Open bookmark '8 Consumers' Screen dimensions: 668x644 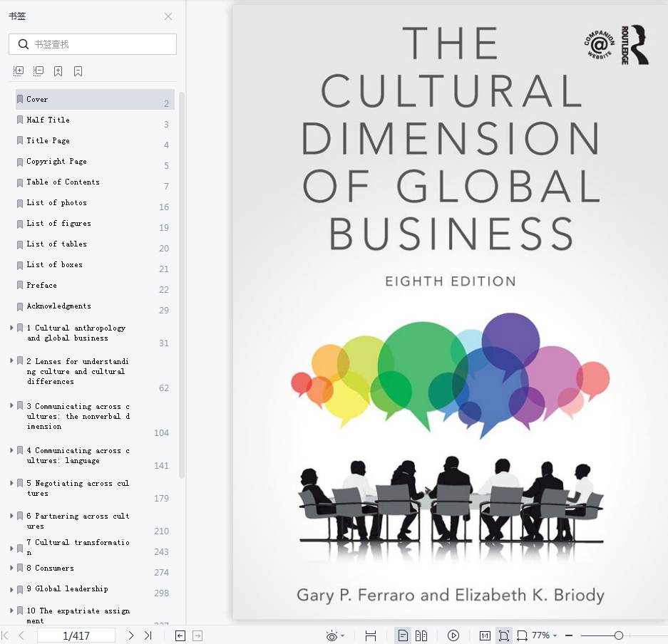[x=51, y=568]
